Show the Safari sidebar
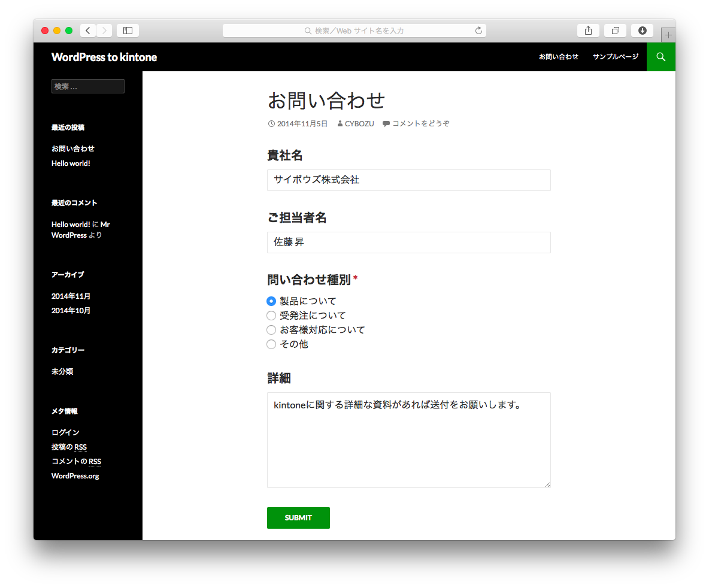This screenshot has width=709, height=588. [x=128, y=31]
